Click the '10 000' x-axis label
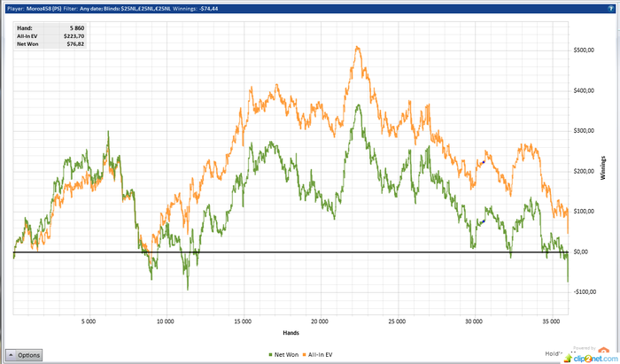 tap(166, 321)
